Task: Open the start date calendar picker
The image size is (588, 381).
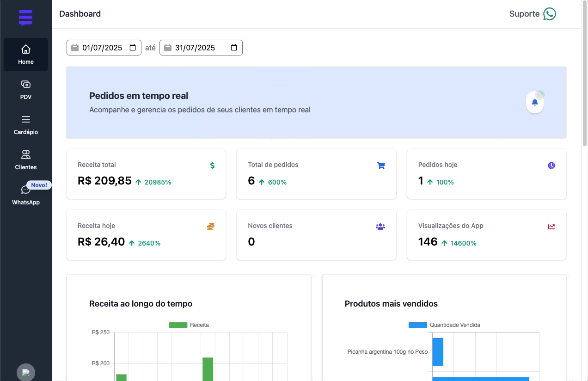Action: (x=133, y=48)
